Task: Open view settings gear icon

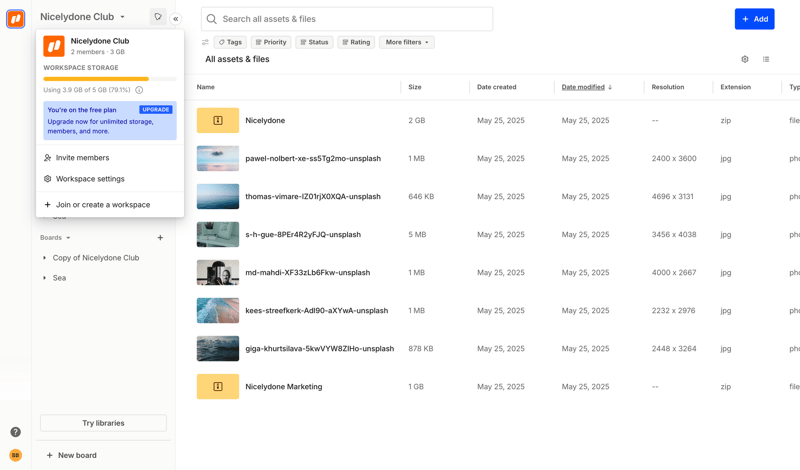Action: coord(745,59)
